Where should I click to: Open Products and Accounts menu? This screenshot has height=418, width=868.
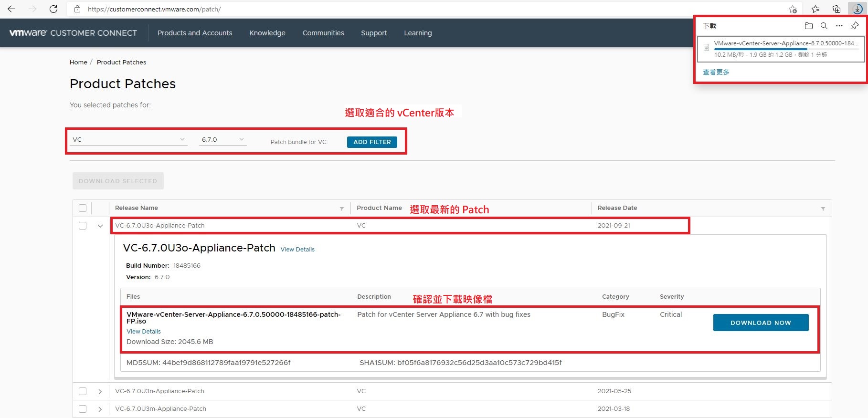tap(195, 33)
